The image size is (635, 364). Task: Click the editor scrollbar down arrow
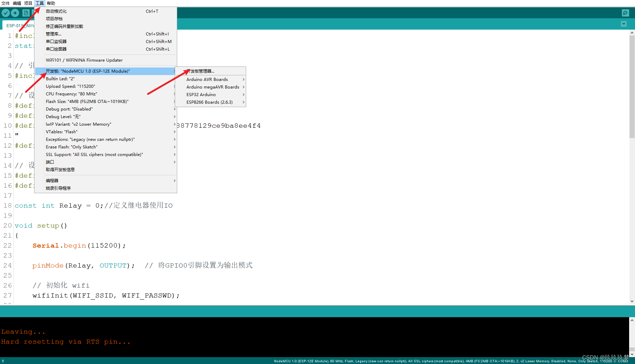[x=632, y=301]
